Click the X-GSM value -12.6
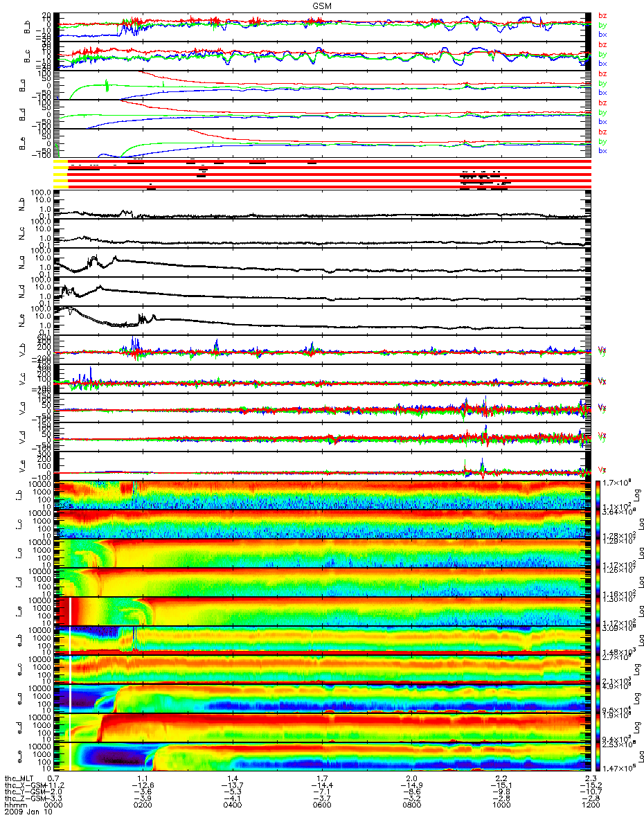The width and height of the screenshot is (644, 831). point(142,787)
